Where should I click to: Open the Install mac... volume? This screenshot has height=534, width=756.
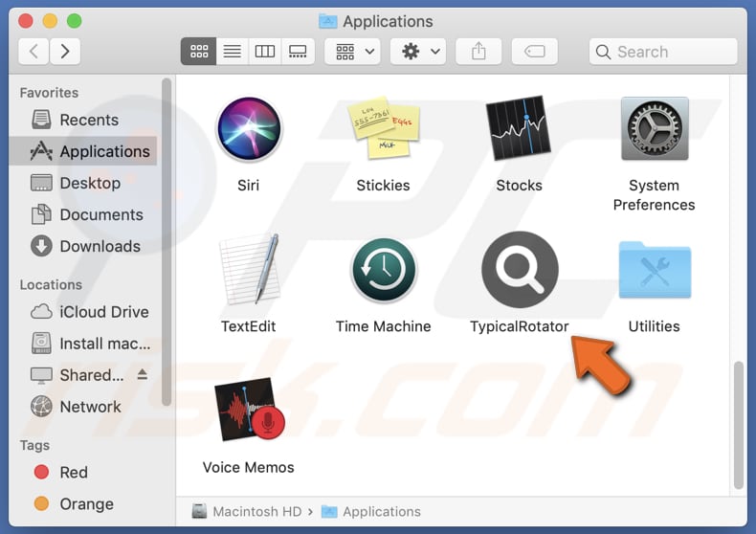tap(83, 344)
